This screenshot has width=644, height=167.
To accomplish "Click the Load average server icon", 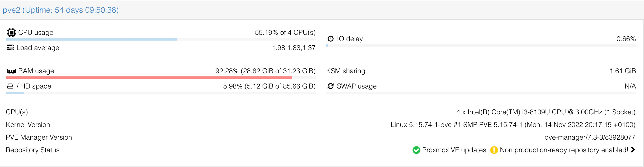I will click(10, 47).
